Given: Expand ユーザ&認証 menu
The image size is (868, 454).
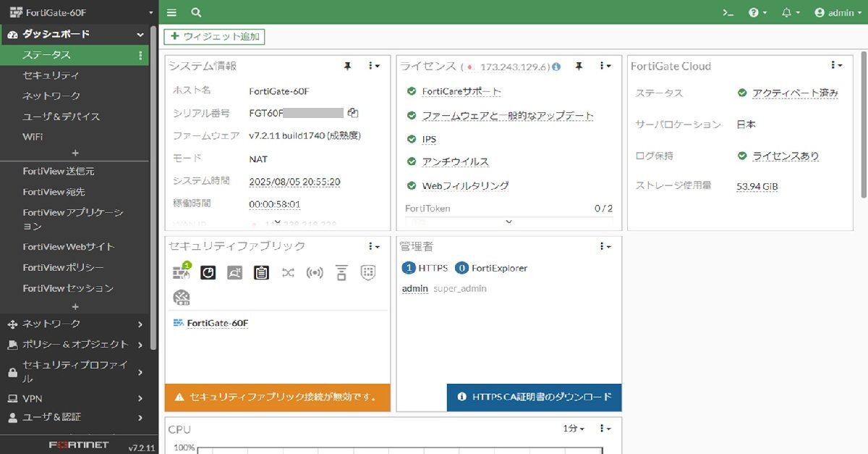Looking at the screenshot, I should pos(75,417).
